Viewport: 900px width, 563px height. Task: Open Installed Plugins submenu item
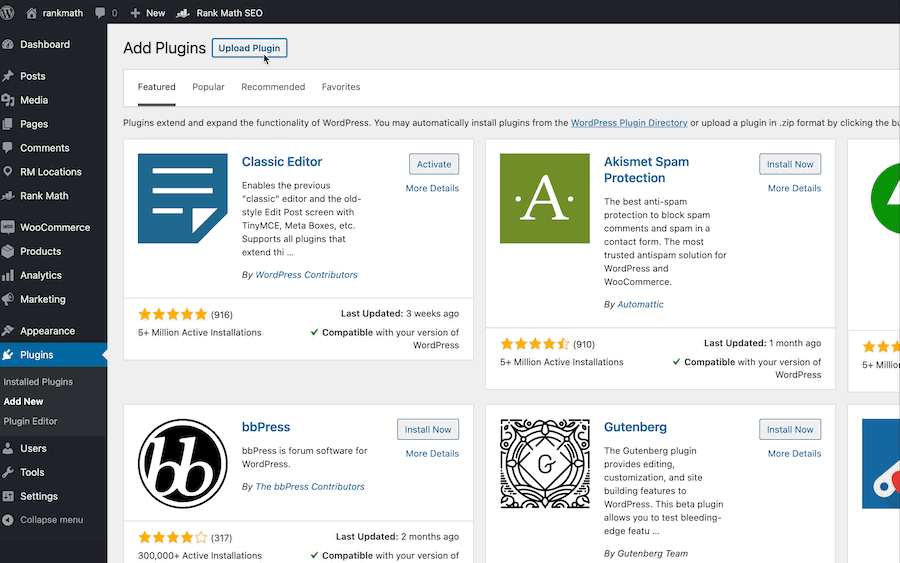tap(38, 382)
